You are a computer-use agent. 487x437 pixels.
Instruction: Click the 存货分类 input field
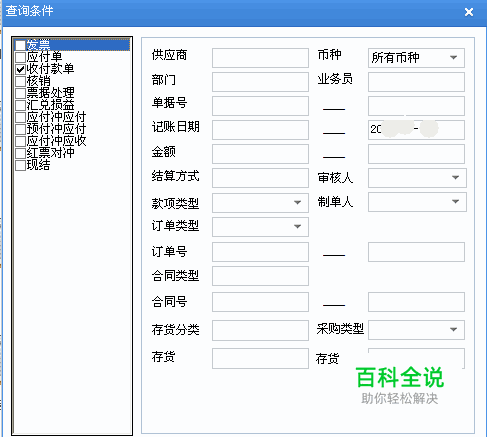click(260, 330)
